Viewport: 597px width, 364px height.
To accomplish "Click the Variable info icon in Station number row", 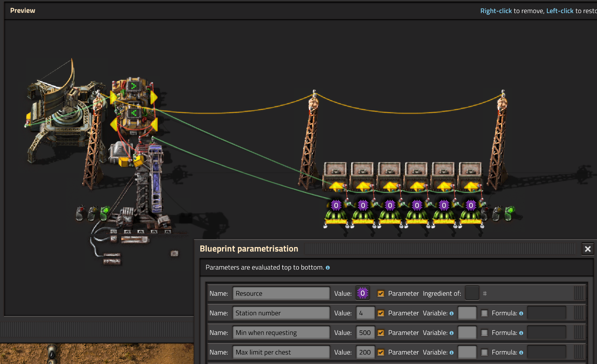I will pyautogui.click(x=452, y=313).
